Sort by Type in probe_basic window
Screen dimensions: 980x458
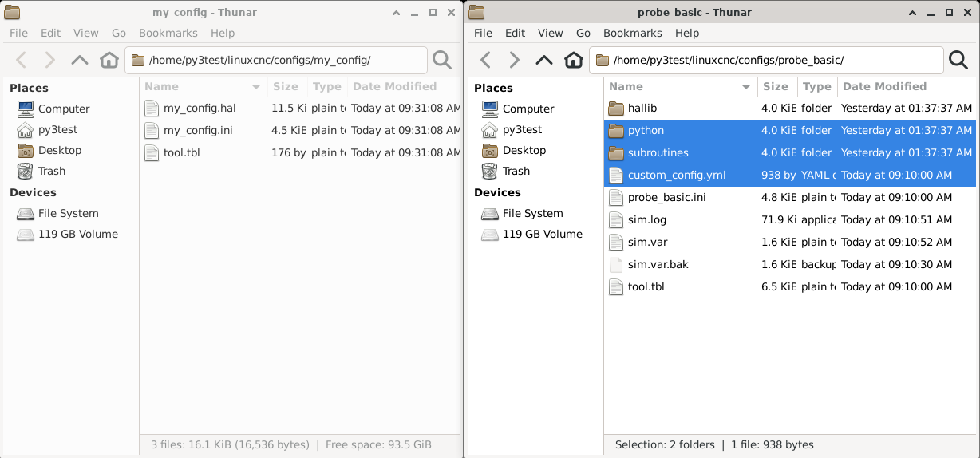(x=817, y=86)
